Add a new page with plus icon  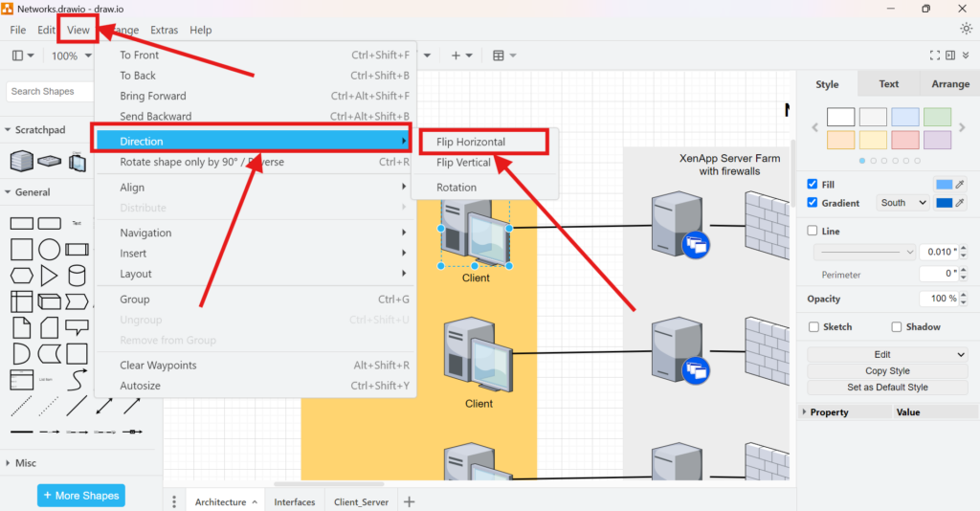tap(410, 501)
